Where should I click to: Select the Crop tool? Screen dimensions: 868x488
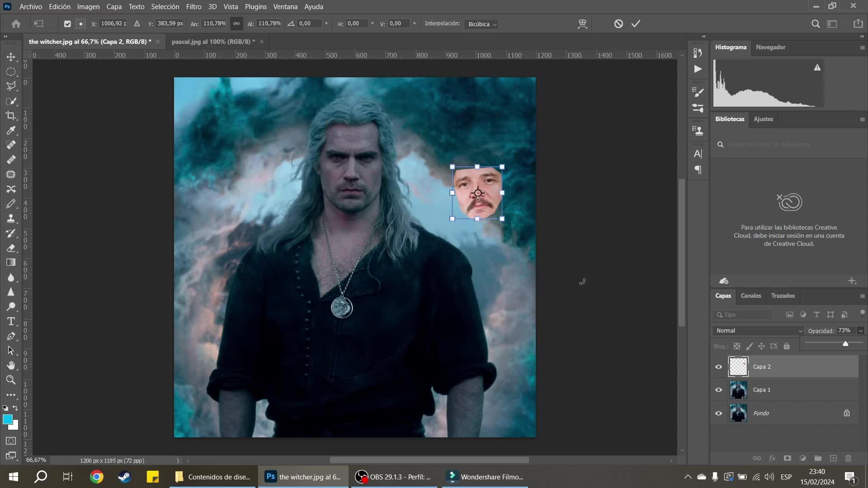11,116
